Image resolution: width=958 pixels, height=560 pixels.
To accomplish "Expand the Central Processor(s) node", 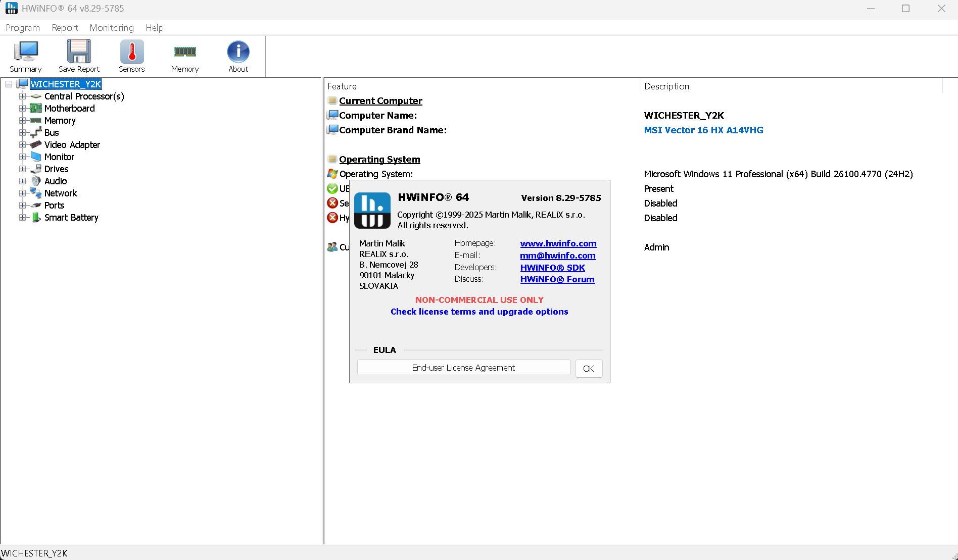I will click(22, 96).
